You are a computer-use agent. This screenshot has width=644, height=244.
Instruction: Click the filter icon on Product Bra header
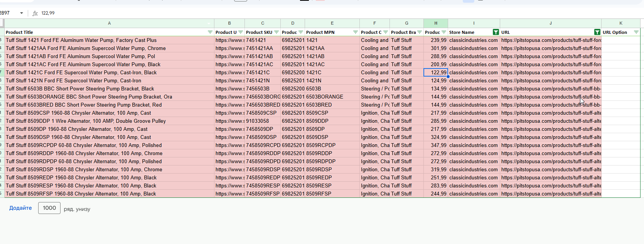pos(420,32)
